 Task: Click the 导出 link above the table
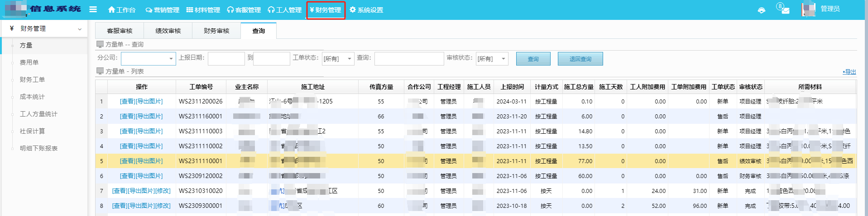(849, 72)
